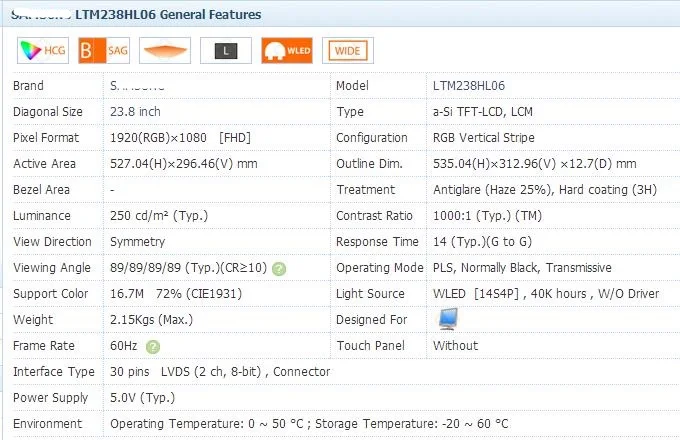680x440 pixels.
Task: Click the WIDE aspect badge icon
Action: [348, 51]
